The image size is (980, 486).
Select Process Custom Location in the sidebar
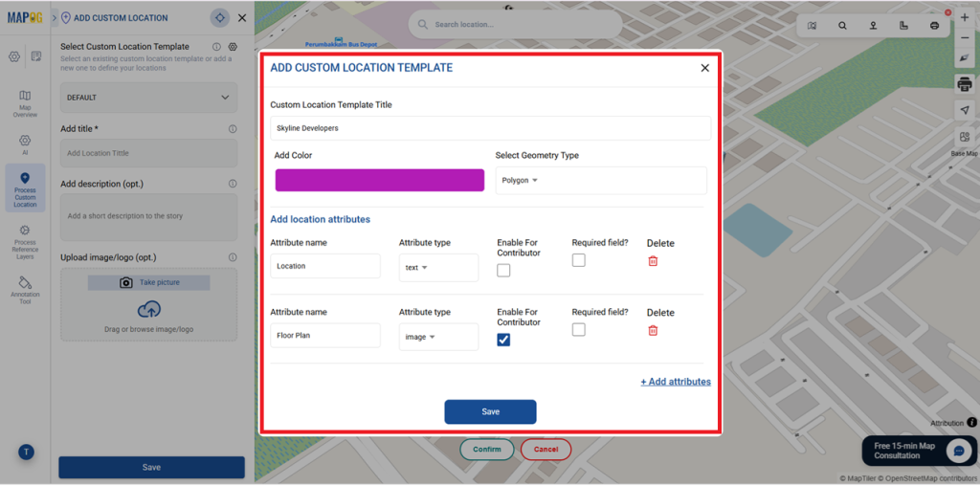25,189
